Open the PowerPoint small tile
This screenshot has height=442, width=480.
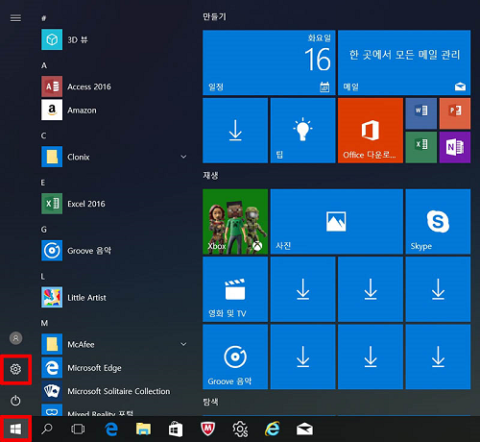click(455, 113)
